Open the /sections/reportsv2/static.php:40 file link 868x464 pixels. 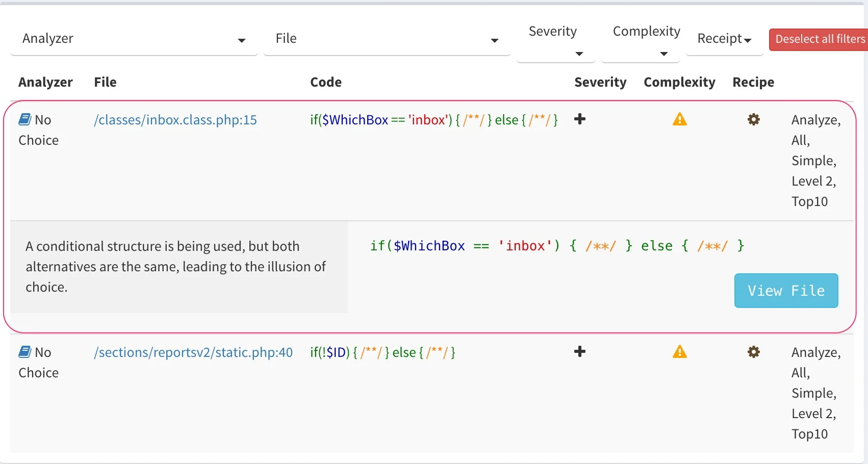pyautogui.click(x=193, y=352)
